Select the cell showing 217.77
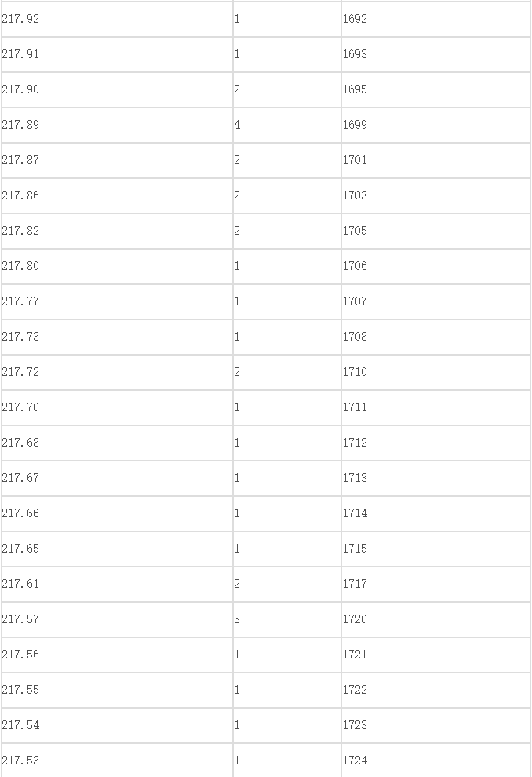Viewport: 532px width, 777px height. 117,301
